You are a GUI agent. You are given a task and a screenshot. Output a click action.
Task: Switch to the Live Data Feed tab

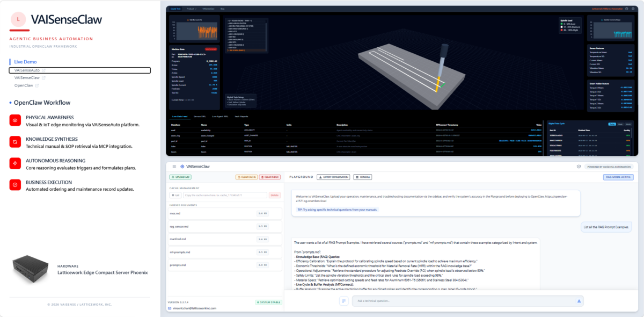tap(180, 117)
